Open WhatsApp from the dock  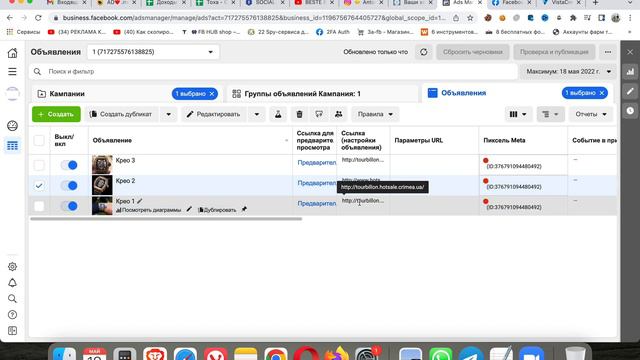[440, 354]
